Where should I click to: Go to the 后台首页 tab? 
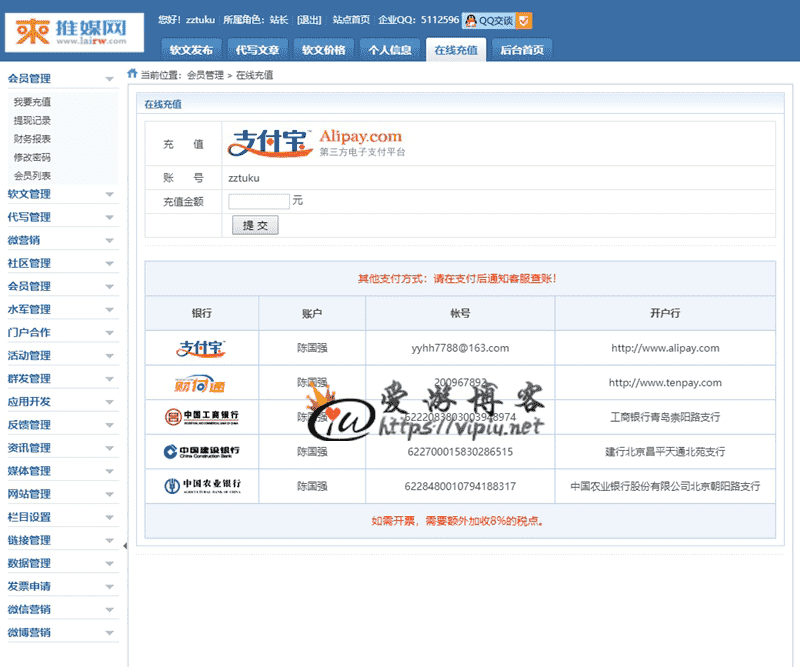point(522,50)
